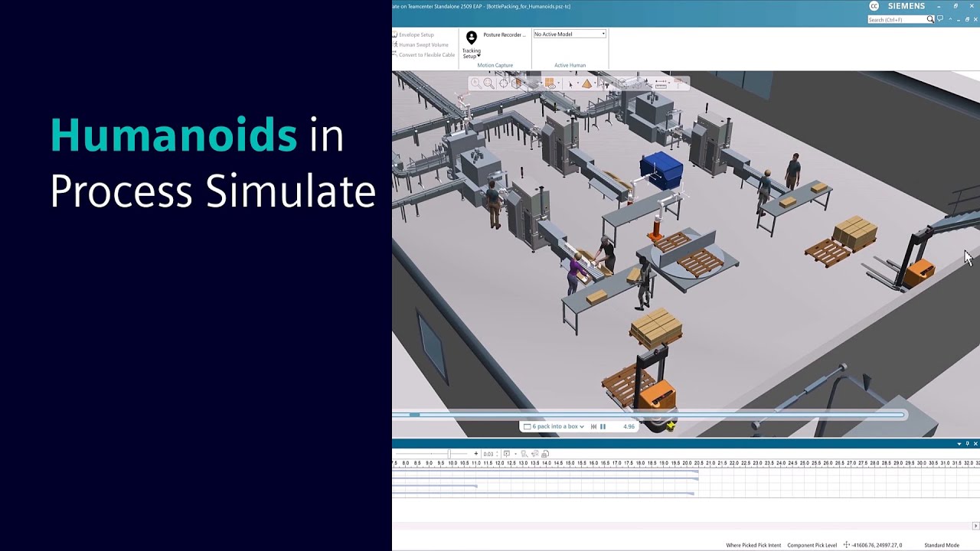Select the pick arrow cursor tool
This screenshot has height=551, width=980.
570,83
